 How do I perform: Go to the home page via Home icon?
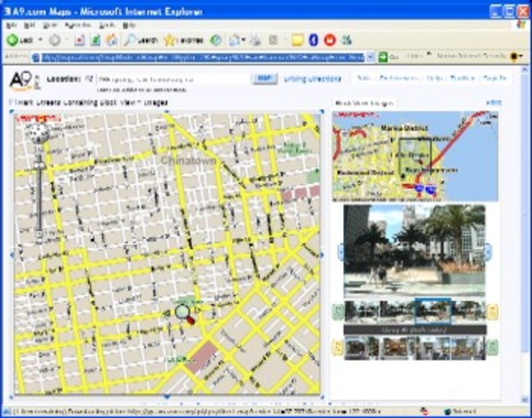coord(111,40)
